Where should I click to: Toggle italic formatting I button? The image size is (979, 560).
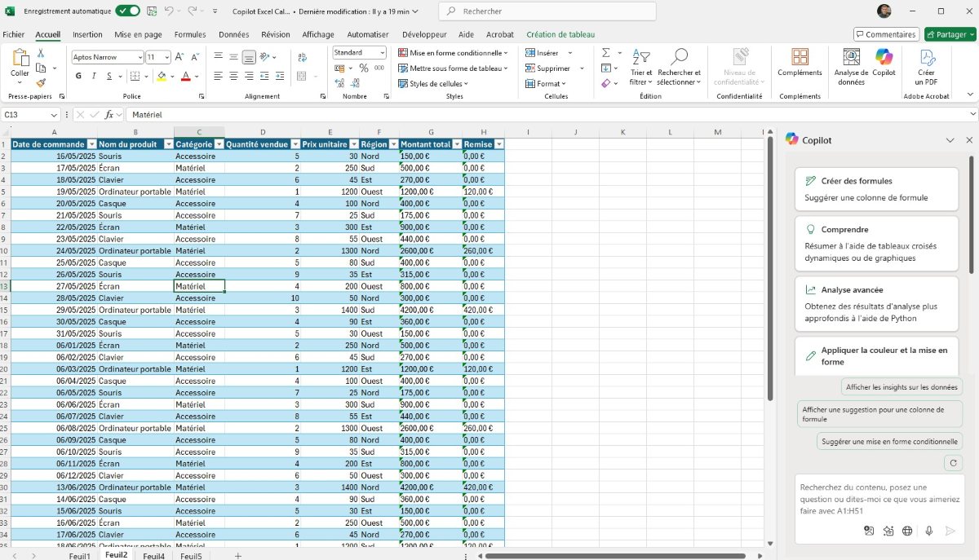pyautogui.click(x=95, y=76)
